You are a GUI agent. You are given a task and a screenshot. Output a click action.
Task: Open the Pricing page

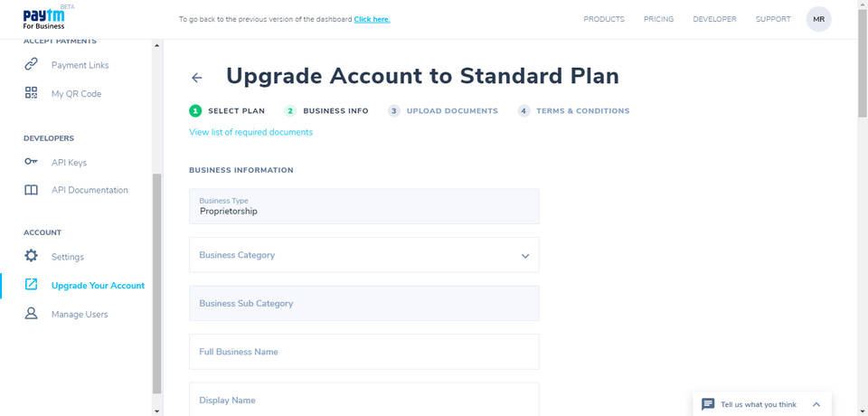coord(658,19)
